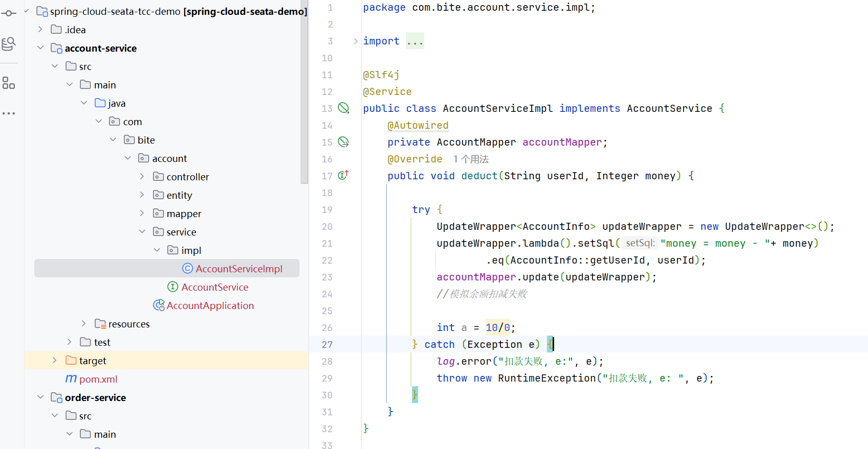This screenshot has width=868, height=449.
Task: Click the log.error statement on line 28
Action: 520,361
